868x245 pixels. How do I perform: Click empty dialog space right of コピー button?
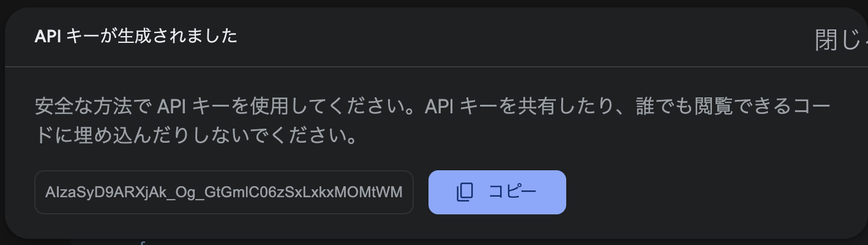[x=704, y=192]
